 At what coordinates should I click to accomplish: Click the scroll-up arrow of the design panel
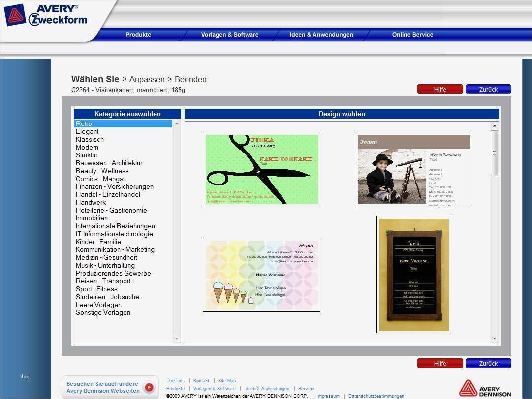tap(495, 126)
